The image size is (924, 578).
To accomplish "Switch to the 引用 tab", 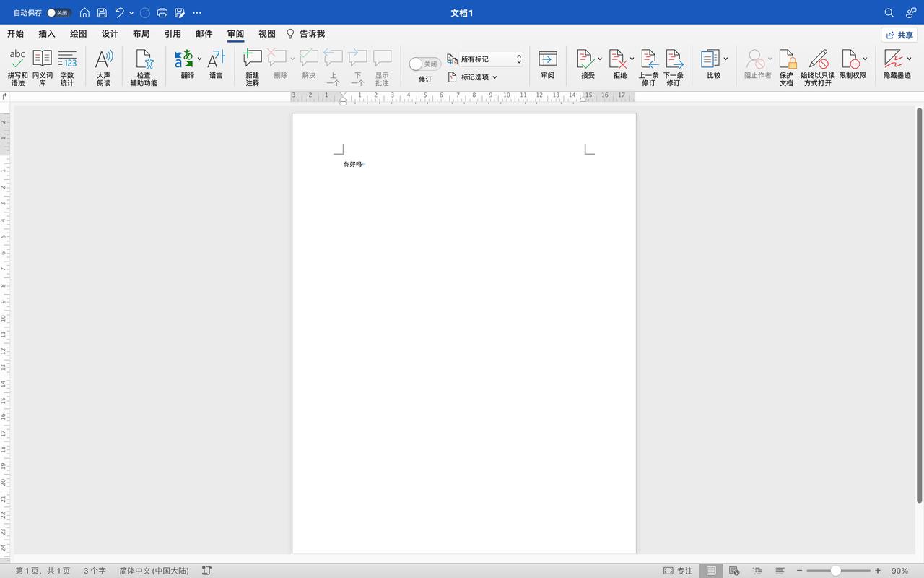I will (173, 34).
